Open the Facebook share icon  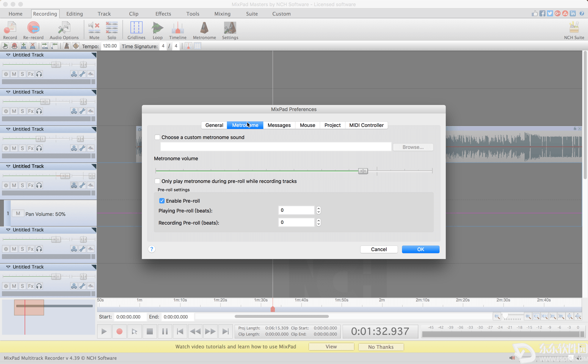pos(542,14)
